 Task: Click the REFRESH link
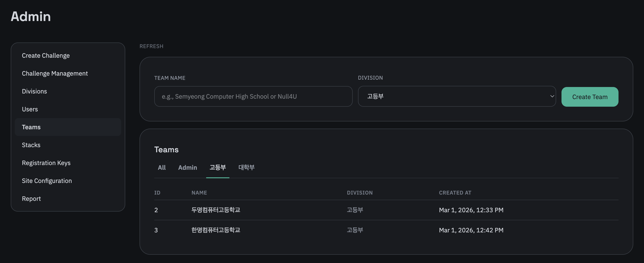(151, 46)
